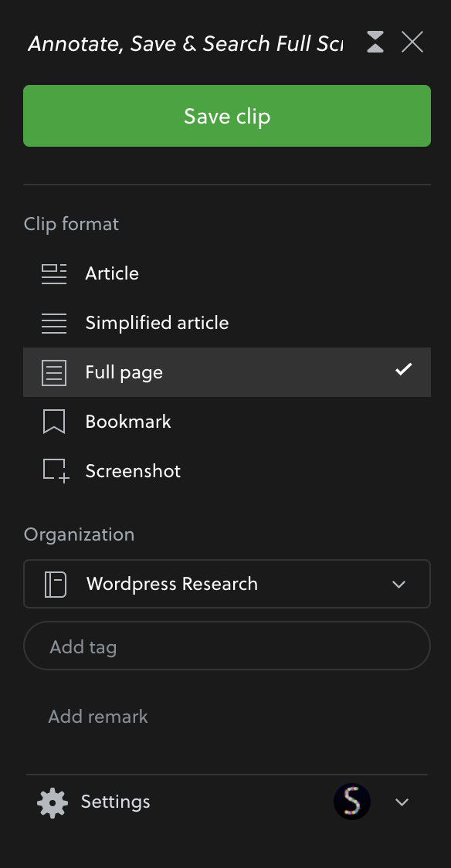Open Settings text link
Image resolution: width=451 pixels, height=868 pixels.
click(115, 802)
